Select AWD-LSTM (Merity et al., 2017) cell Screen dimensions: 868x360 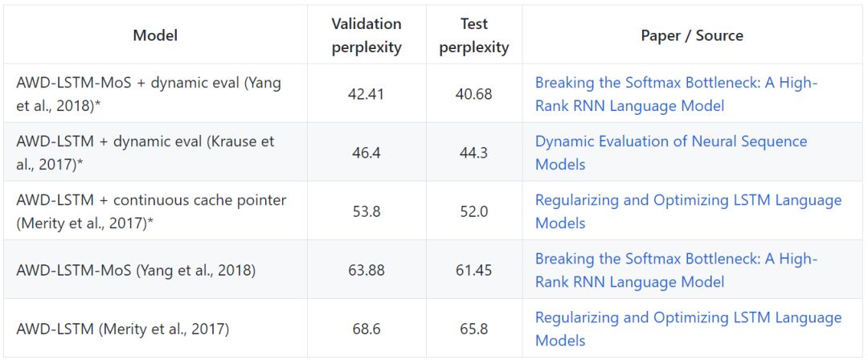(x=123, y=329)
